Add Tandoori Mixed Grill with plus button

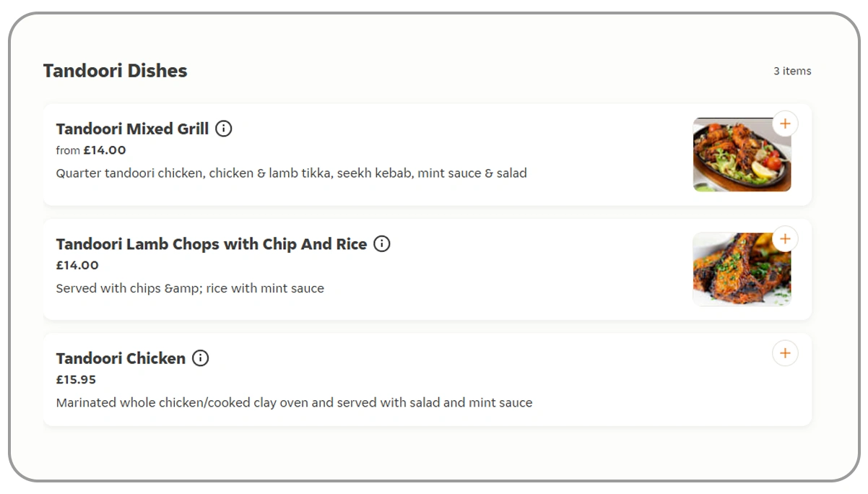(x=785, y=124)
